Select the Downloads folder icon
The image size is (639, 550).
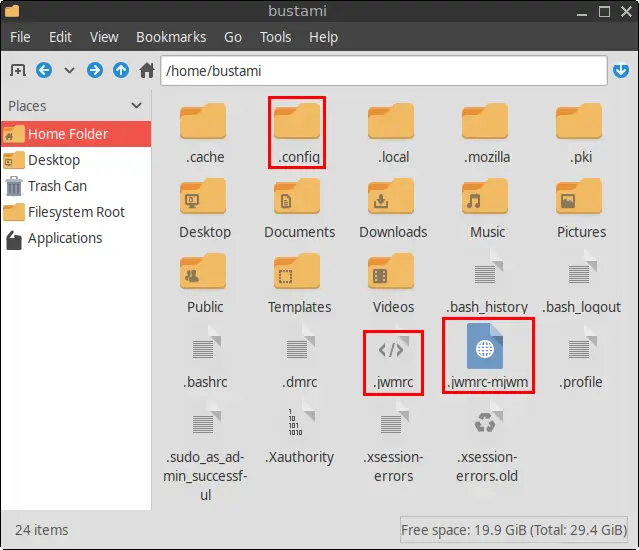(391, 196)
